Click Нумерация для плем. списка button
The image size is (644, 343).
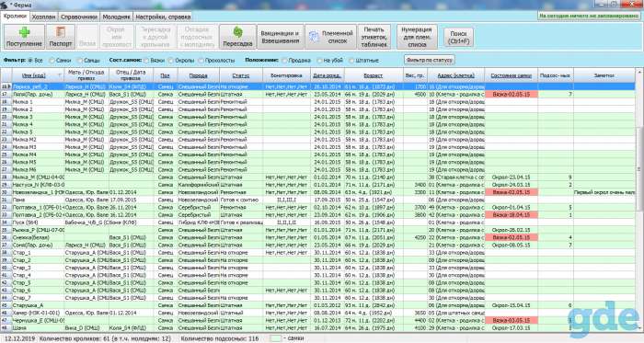click(x=417, y=37)
